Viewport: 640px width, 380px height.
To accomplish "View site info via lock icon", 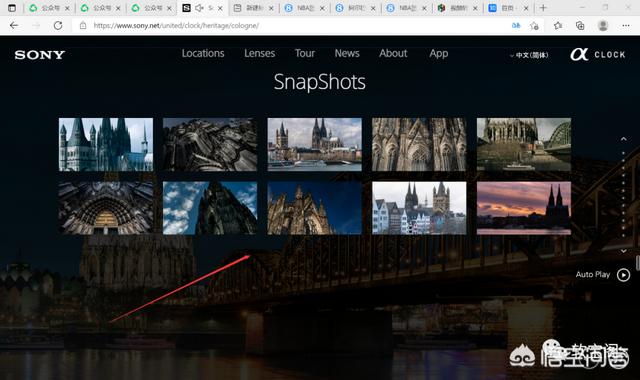I will tap(83, 25).
